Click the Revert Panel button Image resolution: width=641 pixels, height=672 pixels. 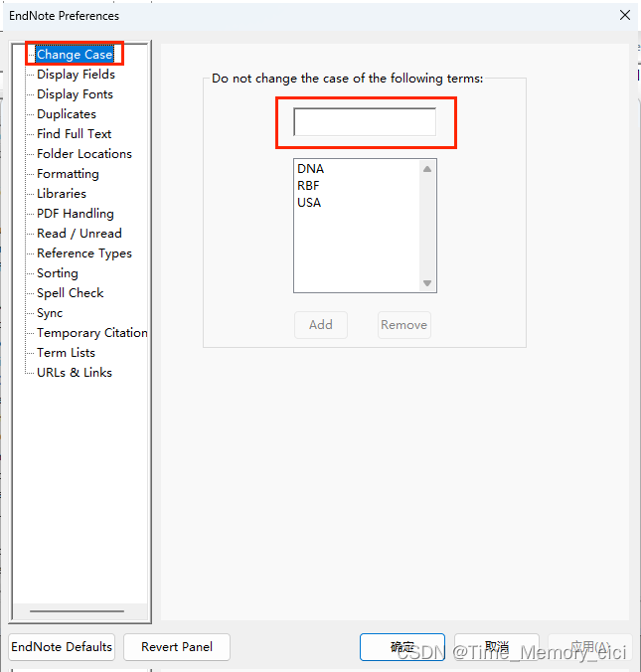177,647
